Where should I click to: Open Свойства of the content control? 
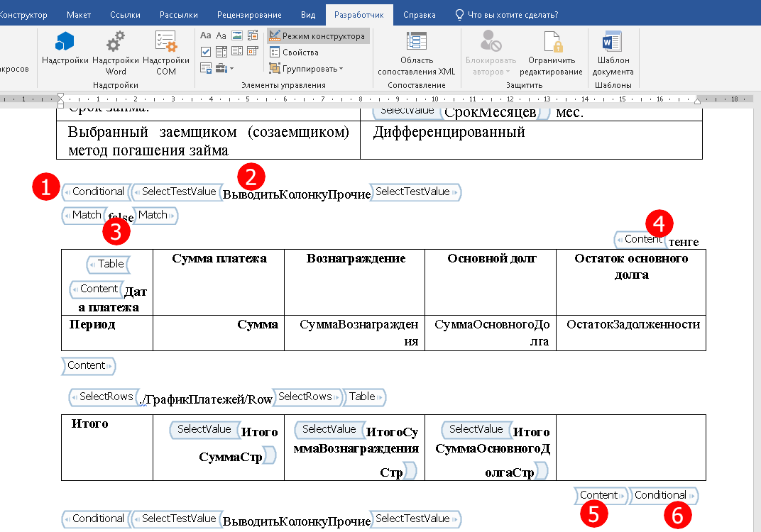(x=294, y=52)
